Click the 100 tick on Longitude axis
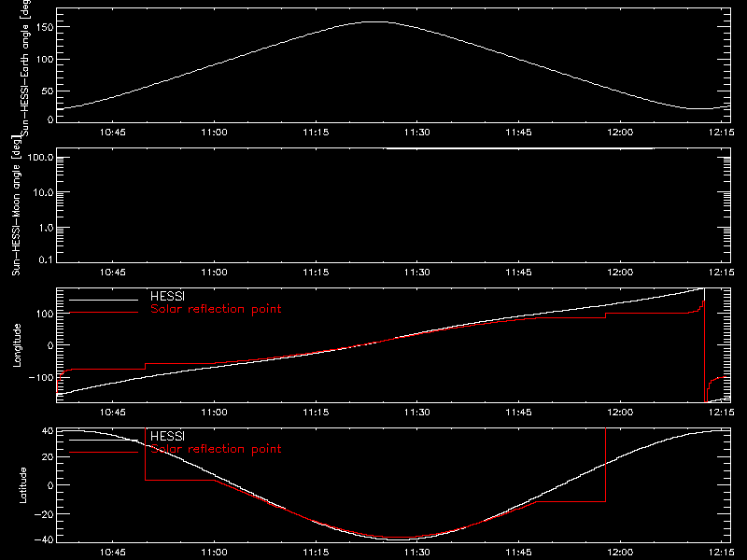 45,314
